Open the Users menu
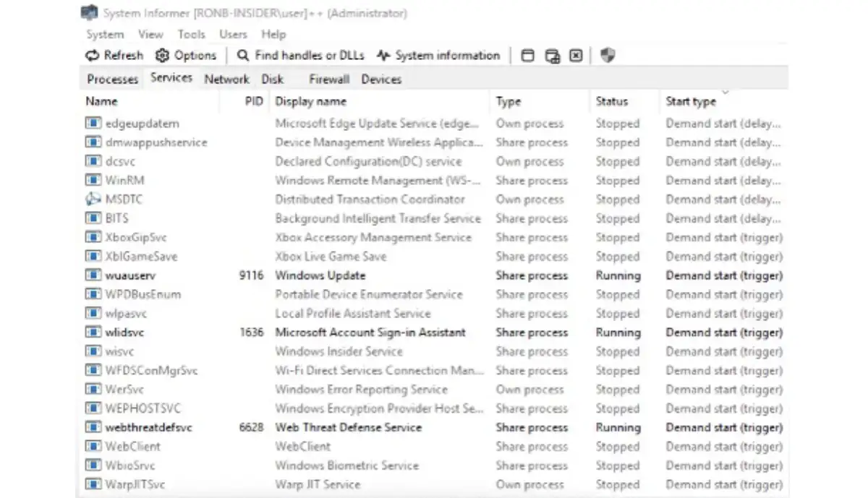Viewport: 868px width, 498px height. (233, 34)
